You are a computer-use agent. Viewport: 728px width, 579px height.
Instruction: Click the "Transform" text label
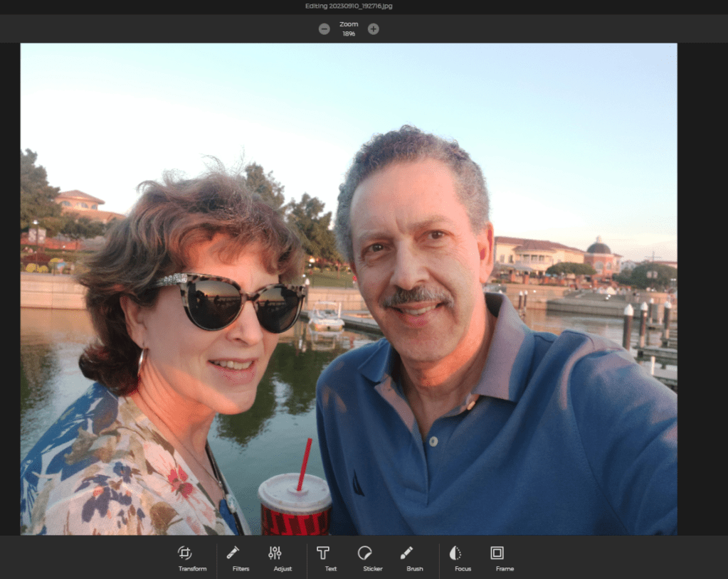[192, 569]
